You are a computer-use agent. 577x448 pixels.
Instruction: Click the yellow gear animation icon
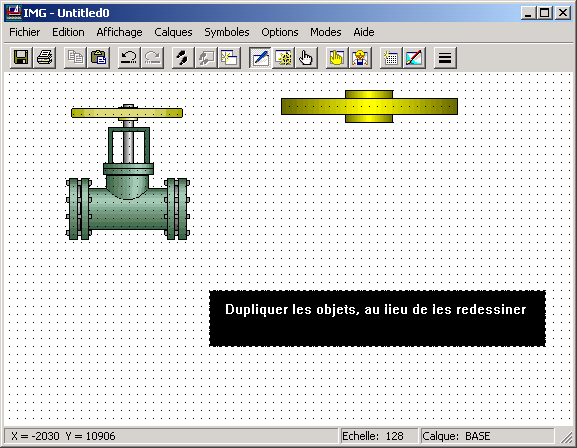coord(283,58)
